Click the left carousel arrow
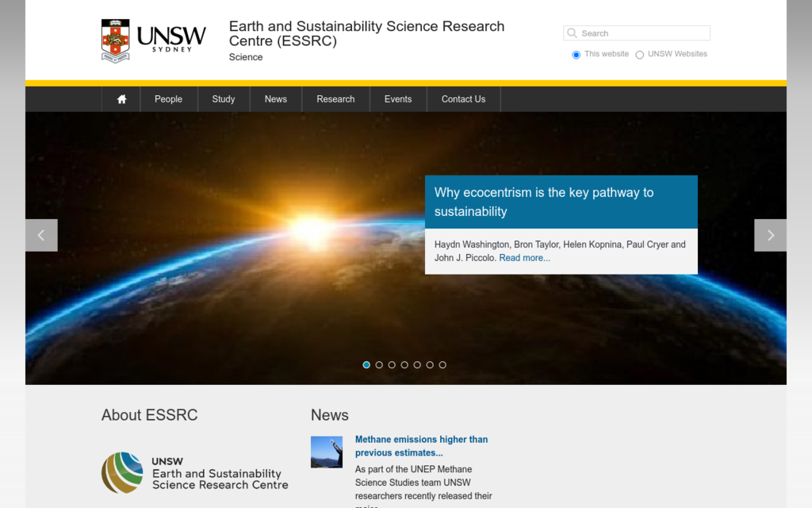 coord(41,235)
